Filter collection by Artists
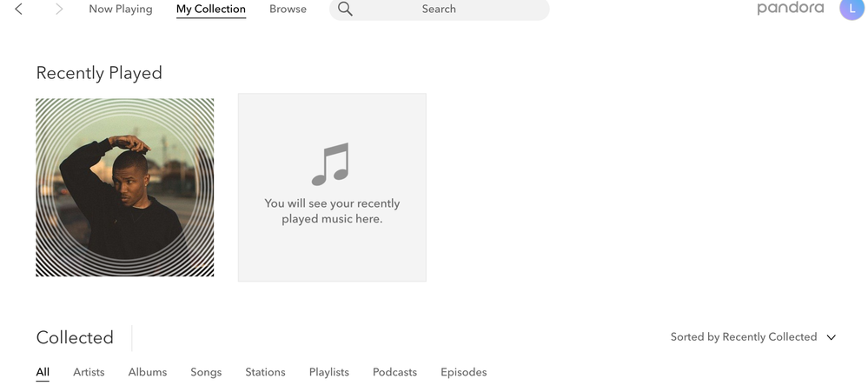 [x=89, y=372]
